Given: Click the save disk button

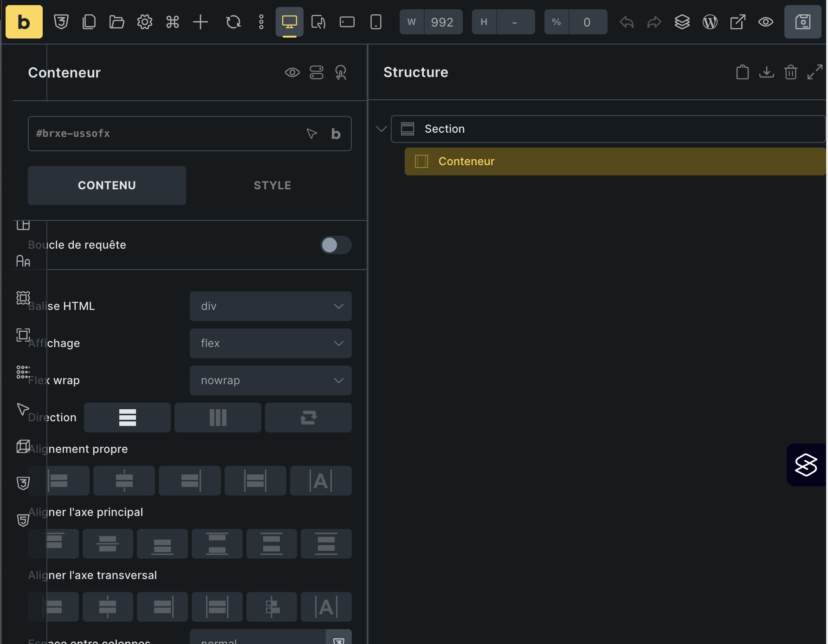Looking at the screenshot, I should [803, 22].
